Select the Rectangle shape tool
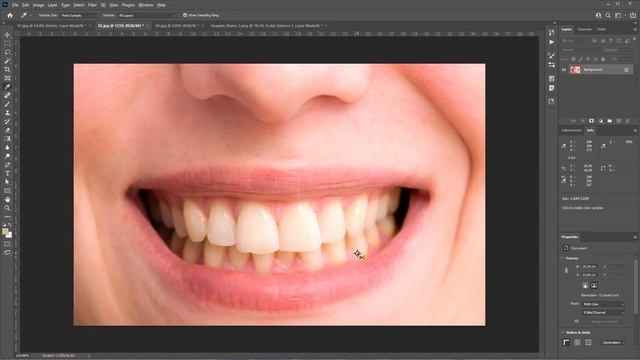This screenshot has height=360, width=640. click(7, 191)
